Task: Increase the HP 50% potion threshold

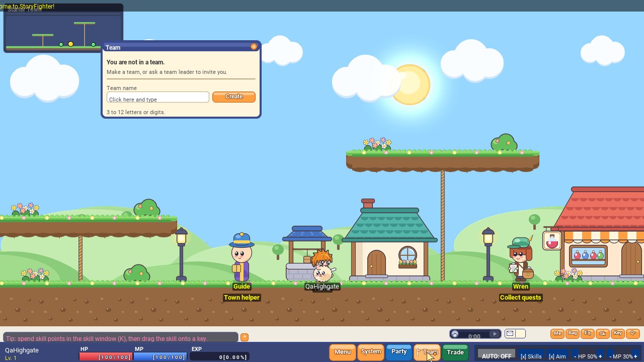Action: (600, 355)
